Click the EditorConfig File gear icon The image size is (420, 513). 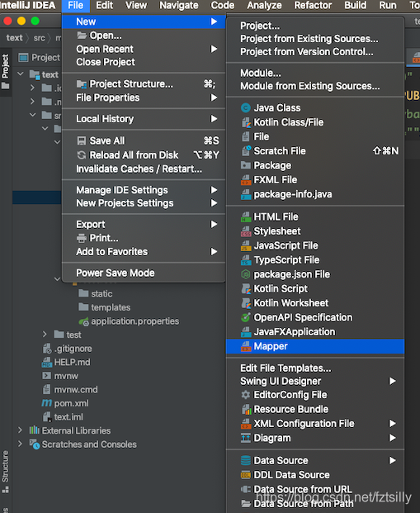pos(245,395)
